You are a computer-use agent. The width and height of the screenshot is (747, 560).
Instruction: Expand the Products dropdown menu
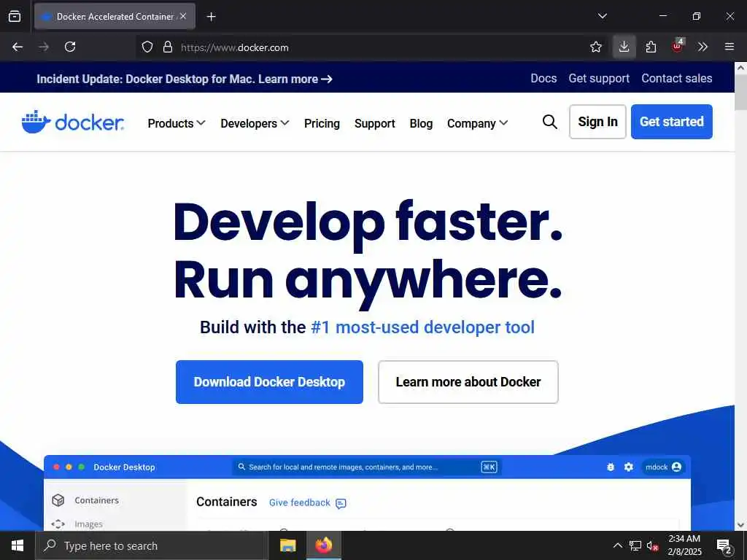tap(177, 123)
